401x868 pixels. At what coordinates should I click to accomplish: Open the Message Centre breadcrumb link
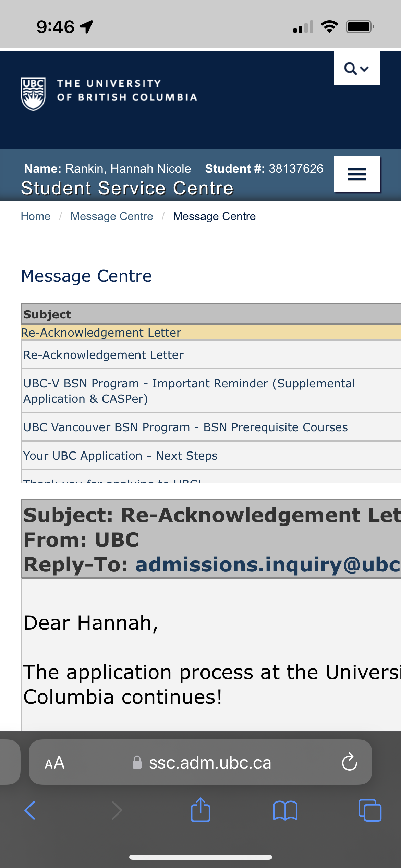point(112,216)
